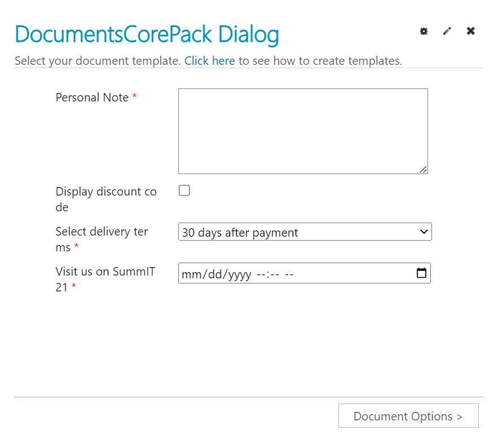Screen dimensions: 498x448
Task: Click the Visit us on SummIT 21 label
Action: 105,279
